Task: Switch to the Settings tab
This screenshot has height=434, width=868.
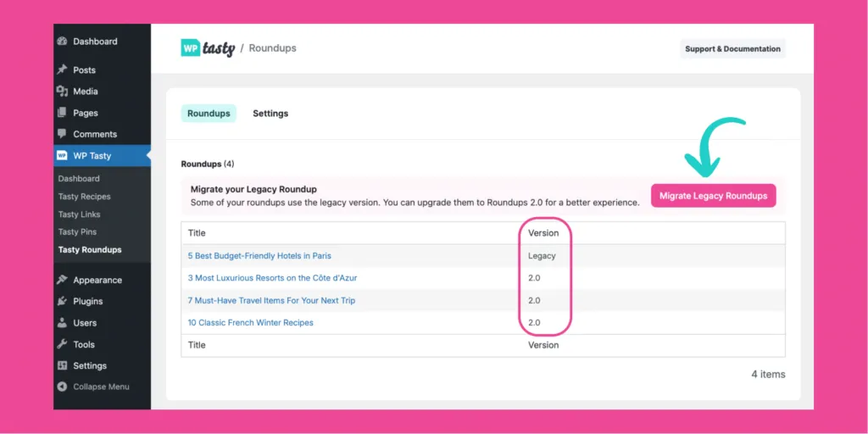Action: pyautogui.click(x=270, y=114)
